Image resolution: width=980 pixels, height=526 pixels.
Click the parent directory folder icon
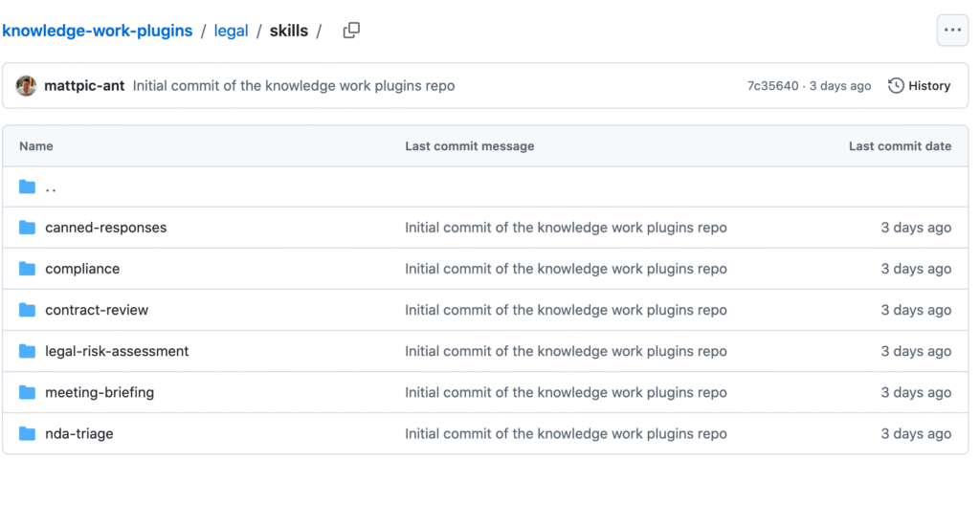click(x=28, y=187)
